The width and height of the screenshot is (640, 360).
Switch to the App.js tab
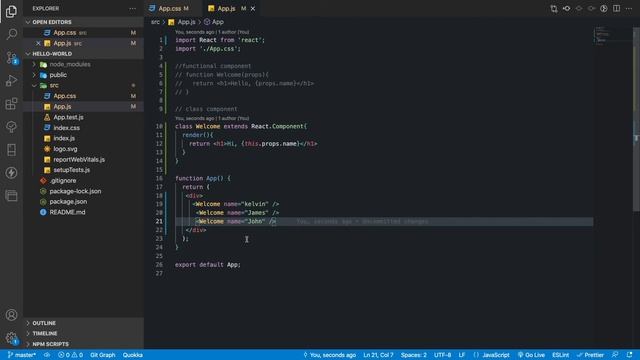click(x=226, y=9)
